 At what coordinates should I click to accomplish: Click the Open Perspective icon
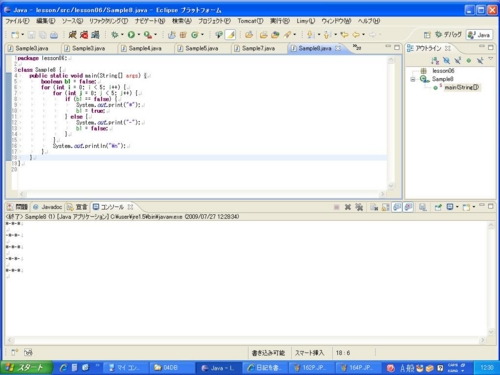pos(427,35)
